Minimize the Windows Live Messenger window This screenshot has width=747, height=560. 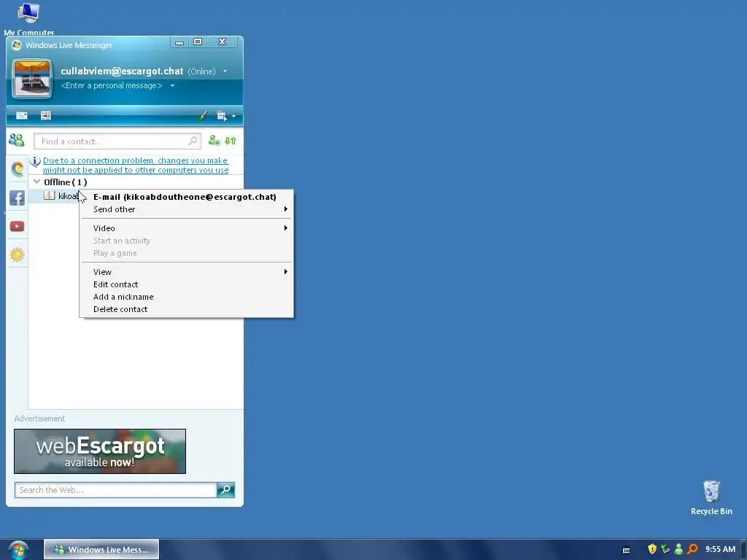coord(179,42)
